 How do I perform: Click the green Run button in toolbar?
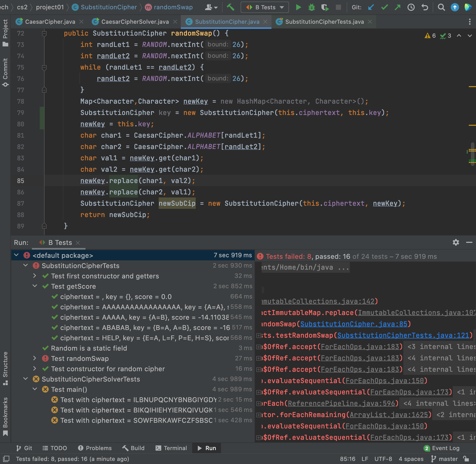pyautogui.click(x=298, y=7)
